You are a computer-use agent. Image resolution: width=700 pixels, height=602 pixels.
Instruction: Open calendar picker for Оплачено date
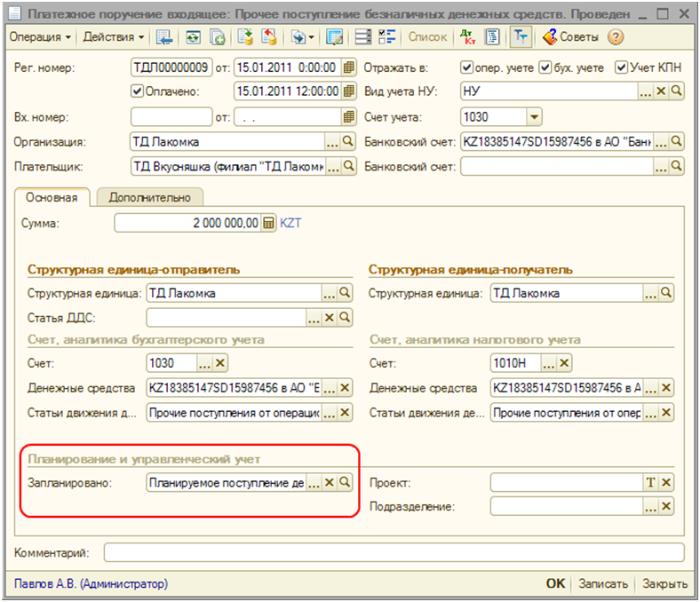pyautogui.click(x=348, y=91)
